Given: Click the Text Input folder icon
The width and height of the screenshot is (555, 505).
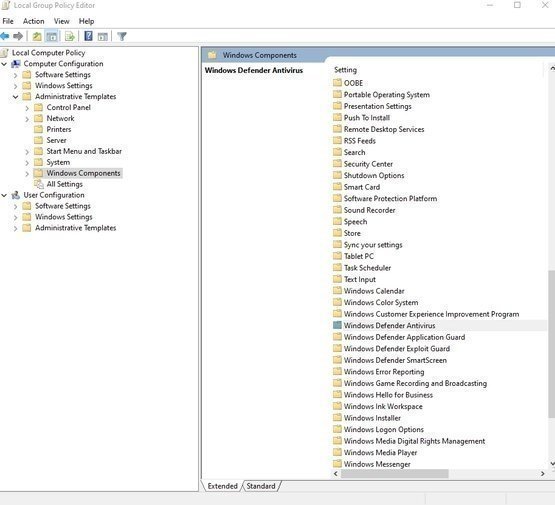Looking at the screenshot, I should point(337,279).
